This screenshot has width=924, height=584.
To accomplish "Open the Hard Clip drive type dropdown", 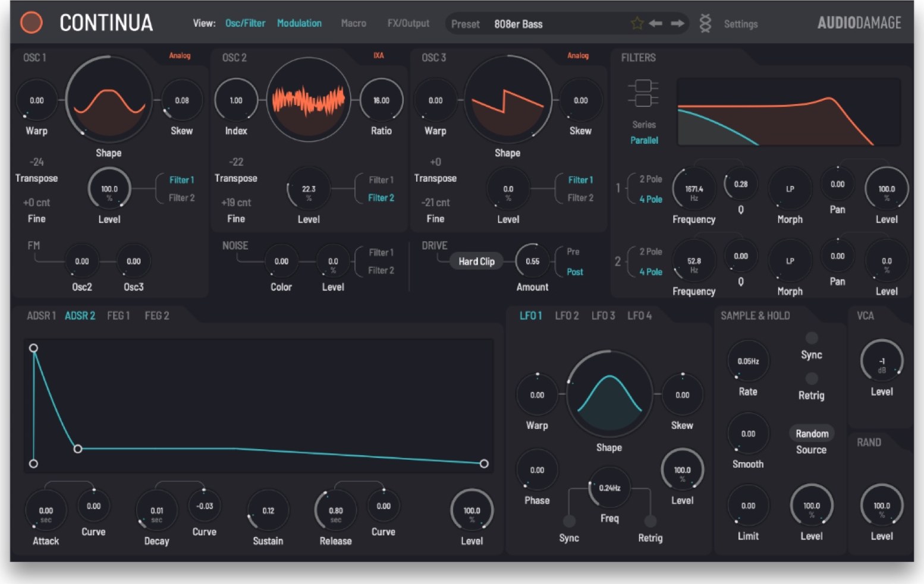I will 476,261.
